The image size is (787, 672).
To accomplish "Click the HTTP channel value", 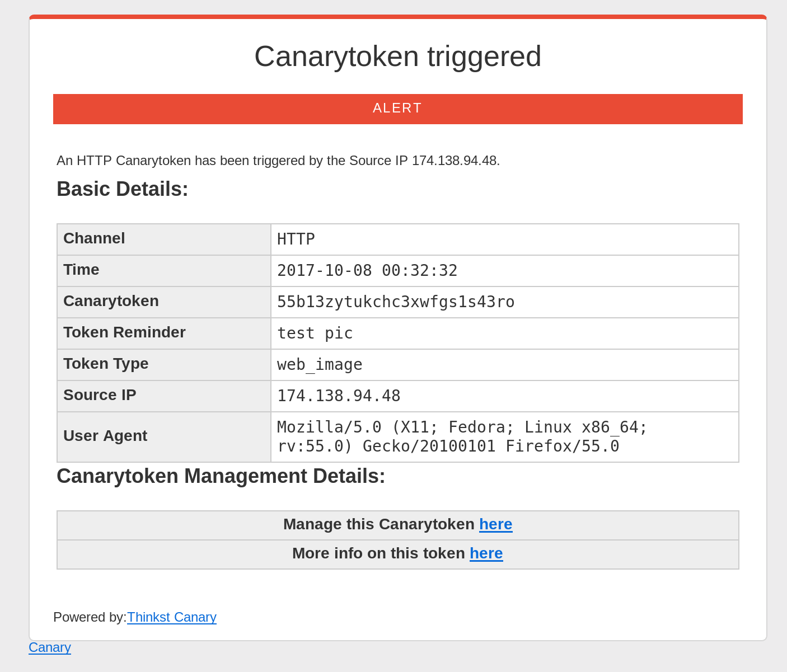I will (296, 239).
